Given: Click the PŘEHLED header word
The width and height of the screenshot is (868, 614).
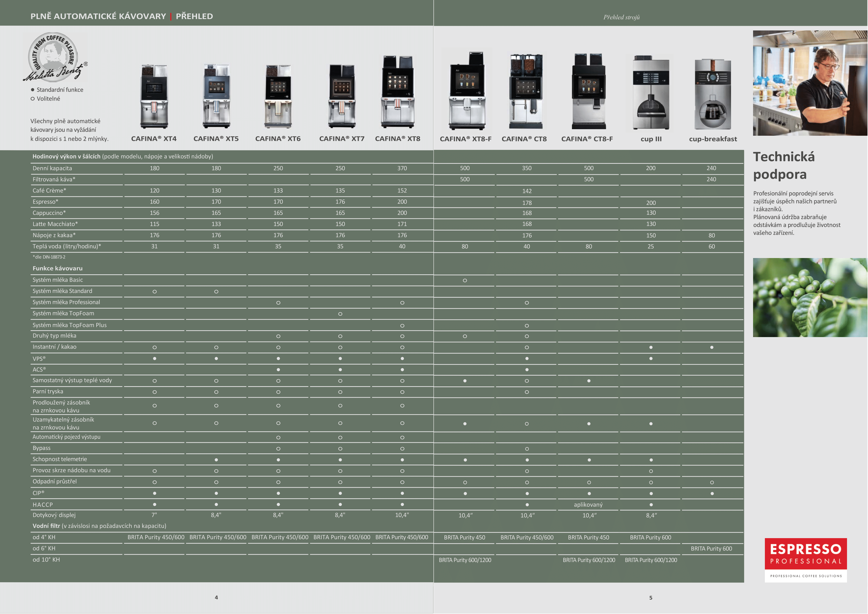Looking at the screenshot, I should coord(194,16).
